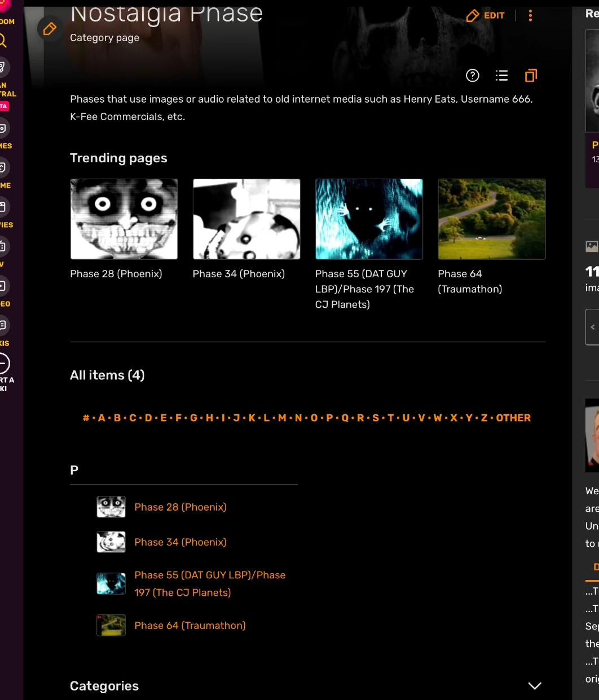Open the Video hub icon in sidebar
The height and width of the screenshot is (700, 599).
click(5, 286)
